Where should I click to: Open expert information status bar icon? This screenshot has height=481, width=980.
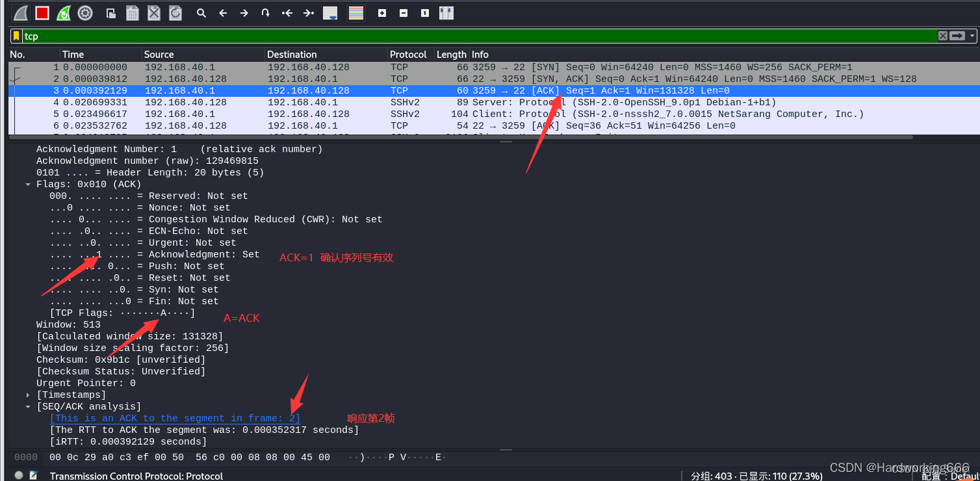(19, 475)
